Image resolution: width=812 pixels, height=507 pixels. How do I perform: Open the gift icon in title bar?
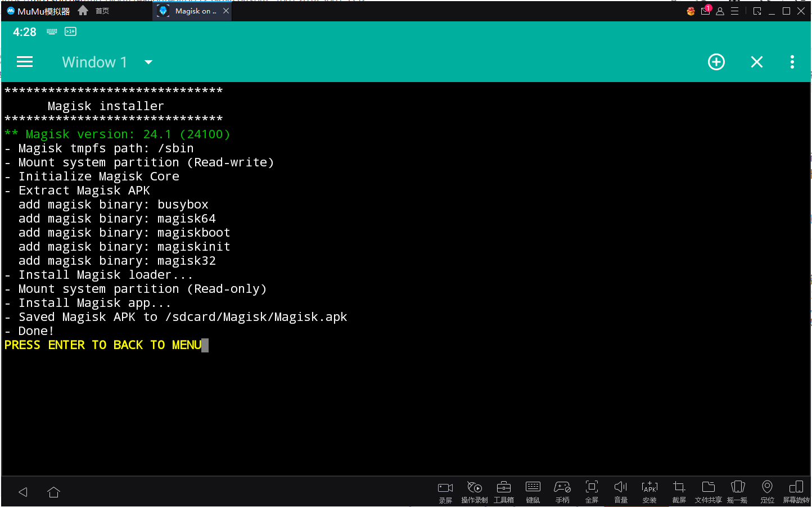pyautogui.click(x=691, y=11)
